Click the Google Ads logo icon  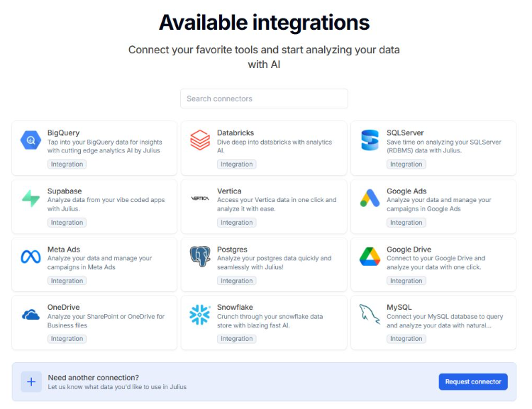point(370,198)
